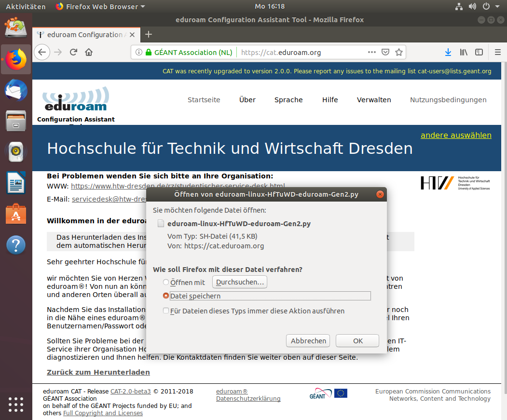
Task: Confirm the dialog with OK
Action: [x=357, y=341]
